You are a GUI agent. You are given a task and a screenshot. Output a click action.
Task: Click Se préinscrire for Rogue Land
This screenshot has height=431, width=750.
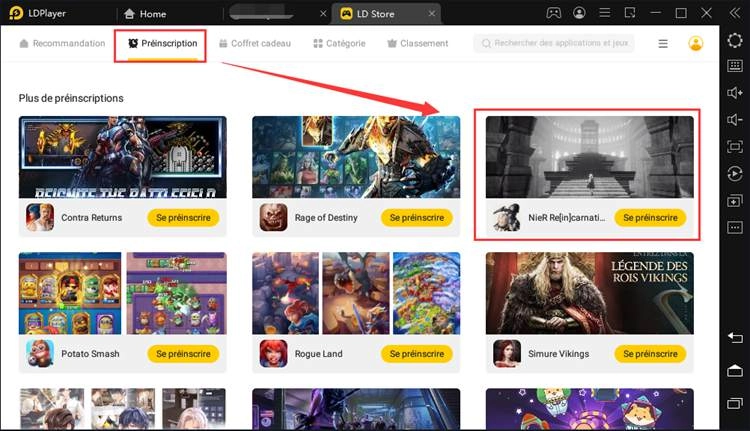(416, 354)
